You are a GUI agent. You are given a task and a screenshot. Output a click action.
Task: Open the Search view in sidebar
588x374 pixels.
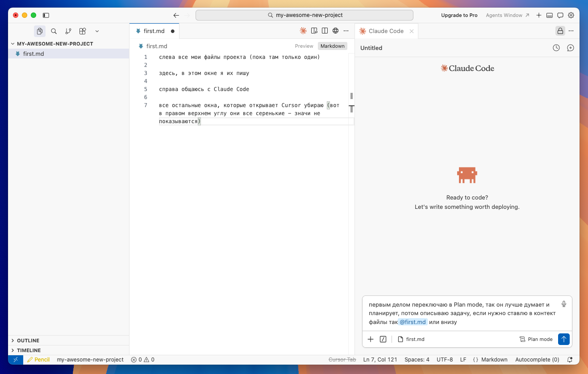tap(54, 31)
